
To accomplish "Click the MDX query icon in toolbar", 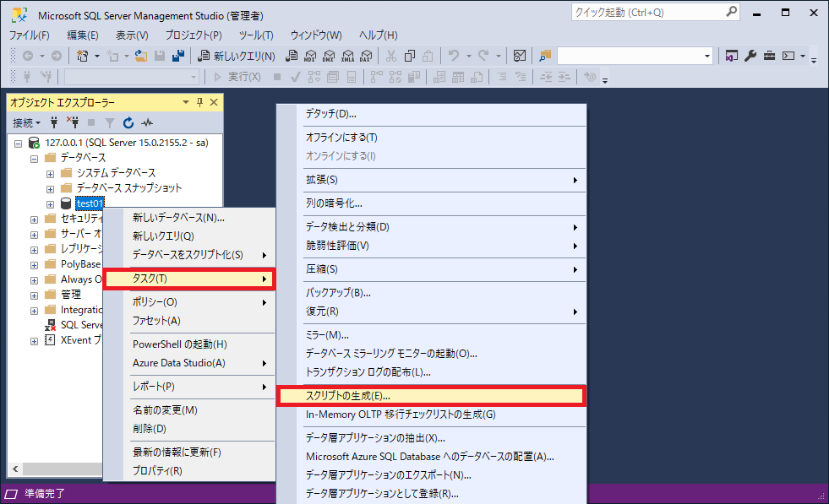I will click(310, 56).
